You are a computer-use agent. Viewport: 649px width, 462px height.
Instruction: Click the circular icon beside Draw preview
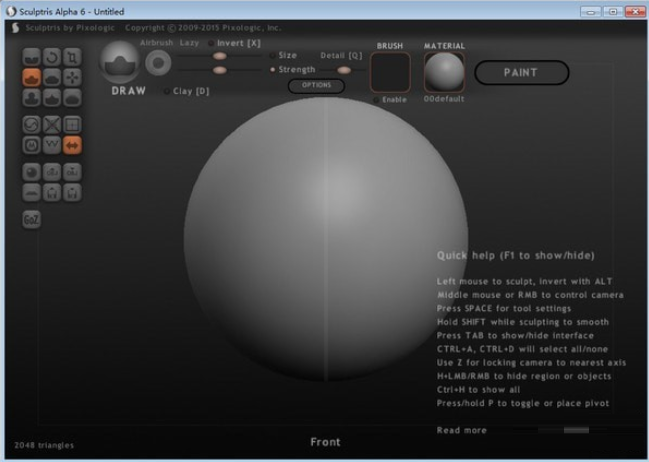(x=158, y=63)
